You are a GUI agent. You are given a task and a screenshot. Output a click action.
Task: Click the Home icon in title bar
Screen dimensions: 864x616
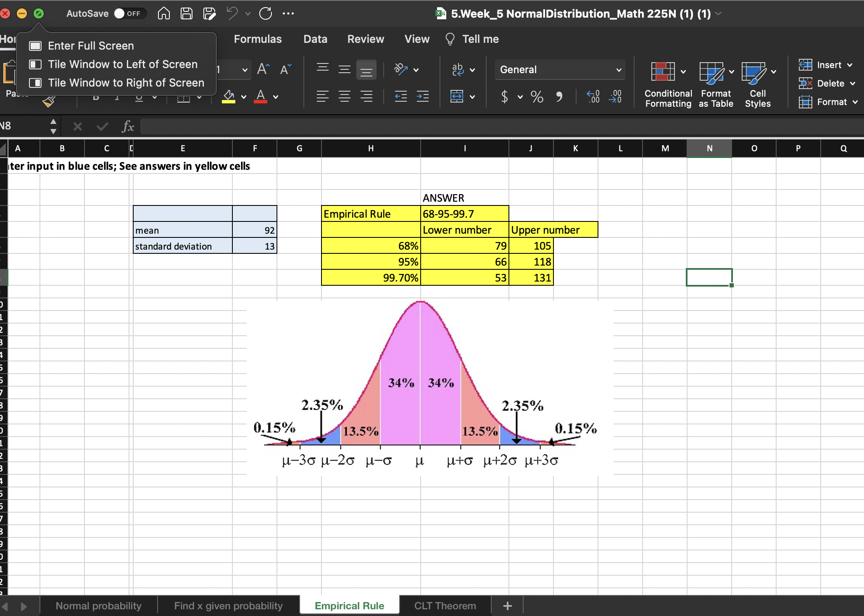tap(164, 14)
